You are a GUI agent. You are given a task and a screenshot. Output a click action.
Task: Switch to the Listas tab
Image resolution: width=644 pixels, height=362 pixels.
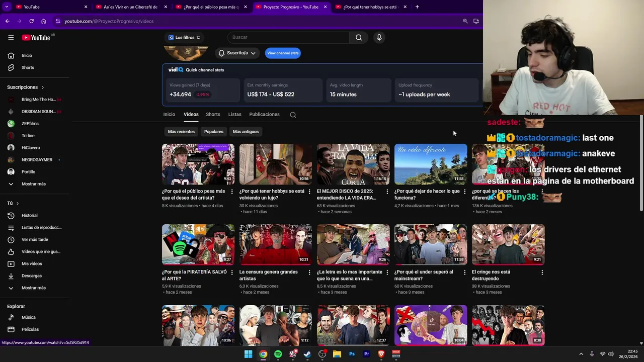point(234,114)
